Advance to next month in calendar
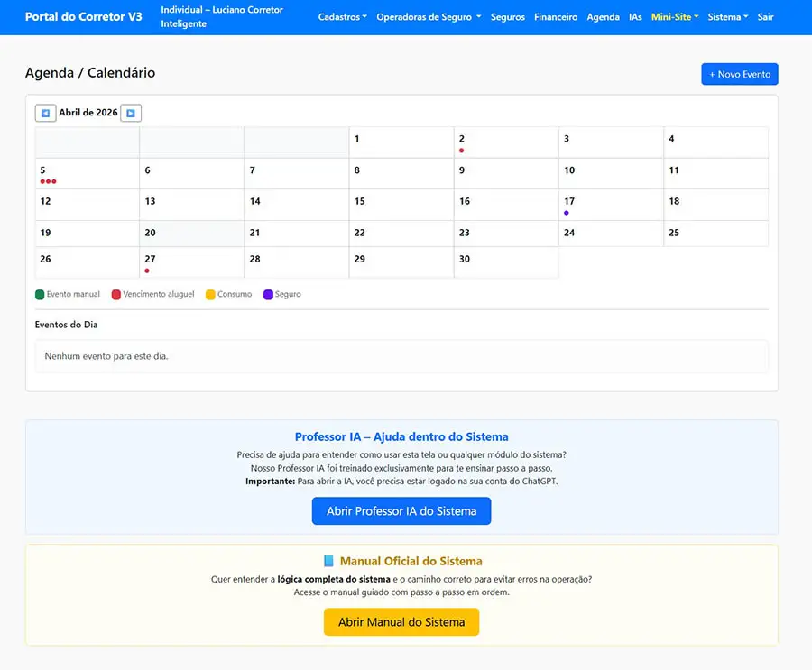Screen dimensions: 812x670 click(x=131, y=113)
